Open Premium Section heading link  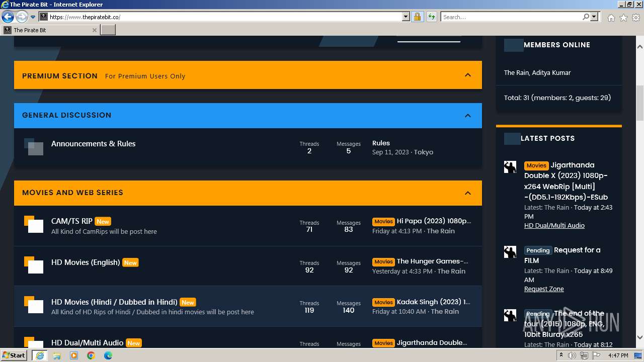(x=60, y=76)
